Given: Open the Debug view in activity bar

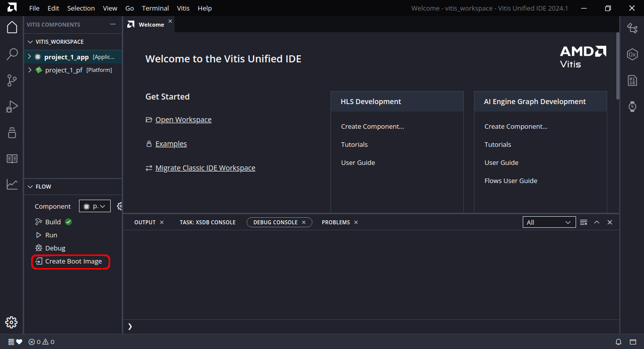Looking at the screenshot, I should pyautogui.click(x=12, y=107).
